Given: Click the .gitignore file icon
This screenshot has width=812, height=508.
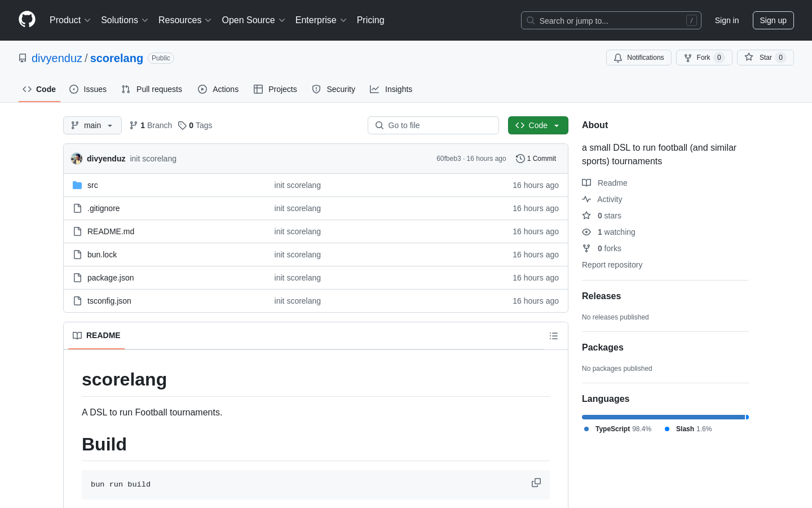Looking at the screenshot, I should click(77, 208).
